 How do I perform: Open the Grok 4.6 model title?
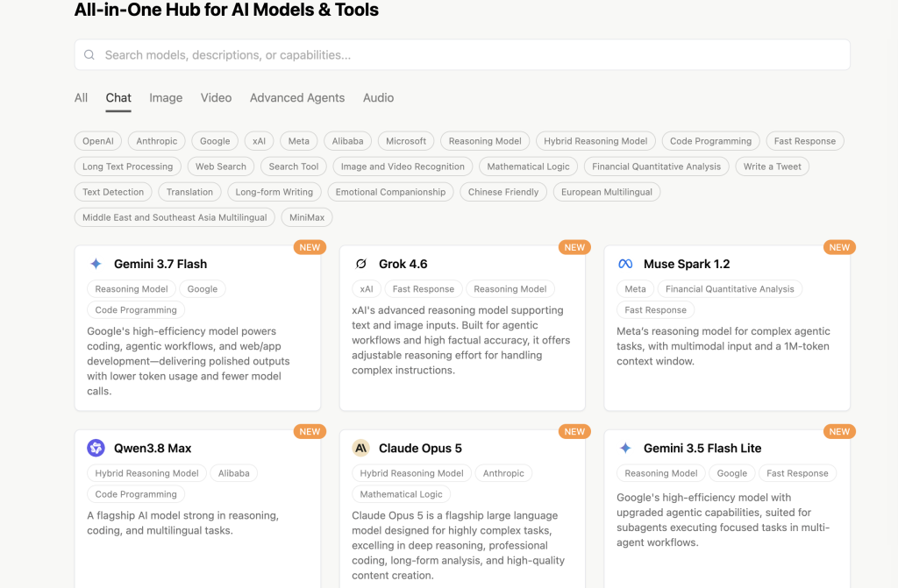point(403,264)
